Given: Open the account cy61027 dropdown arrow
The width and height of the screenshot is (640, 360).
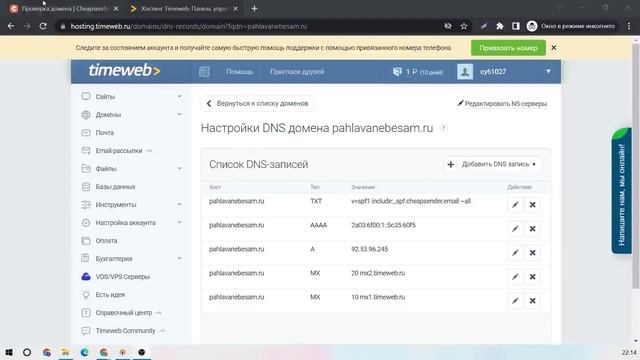Looking at the screenshot, I should [548, 71].
